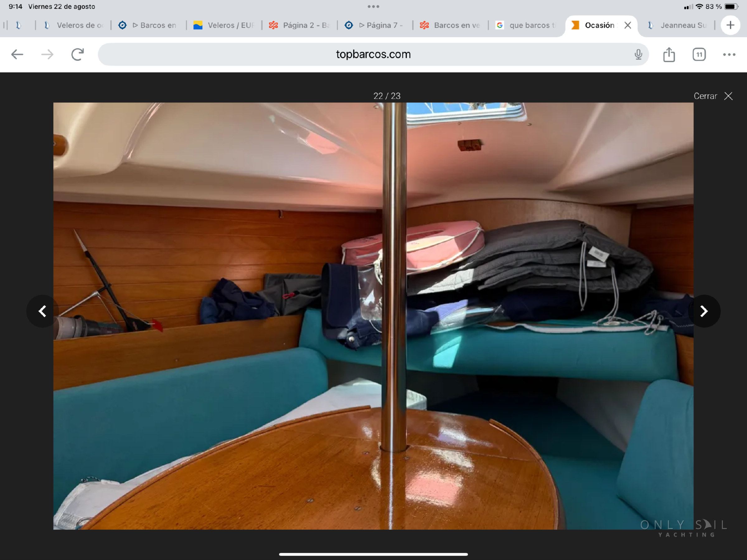Screen dimensions: 747x560
Task: Switch to the Barcos en ve tab
Action: [x=450, y=25]
